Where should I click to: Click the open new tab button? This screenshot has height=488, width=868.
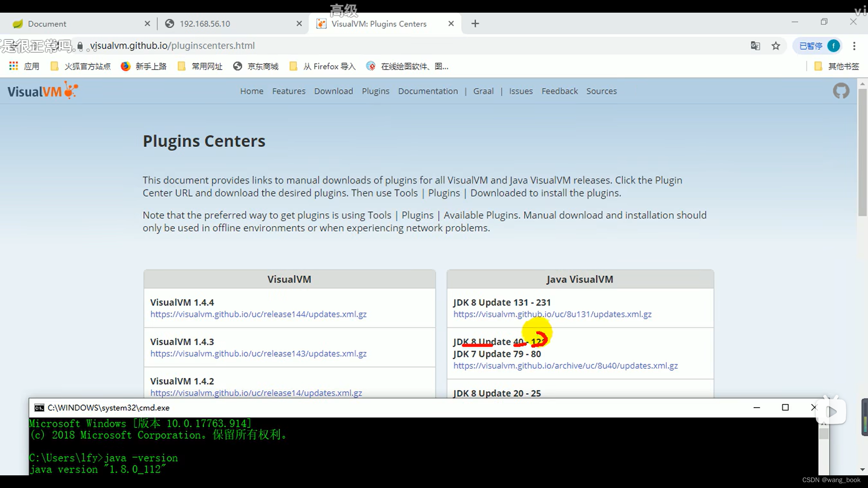[475, 24]
